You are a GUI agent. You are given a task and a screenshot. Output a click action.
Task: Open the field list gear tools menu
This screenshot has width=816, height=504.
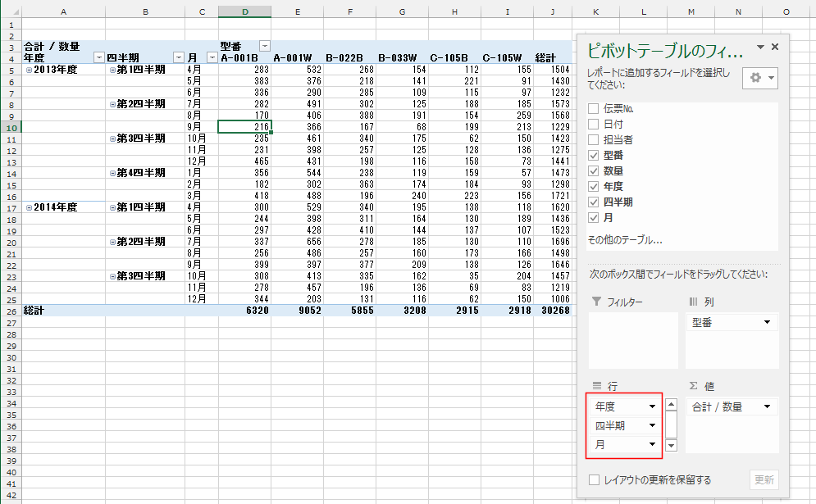click(x=759, y=78)
